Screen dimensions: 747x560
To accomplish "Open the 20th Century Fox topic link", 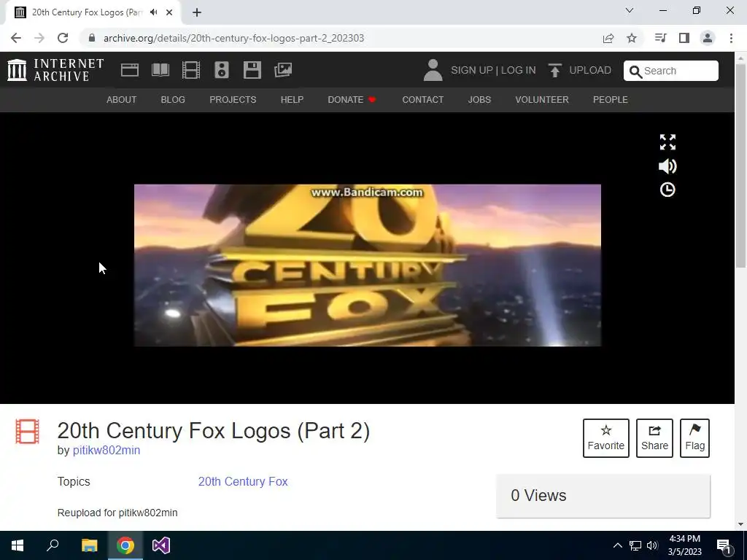I will (x=243, y=481).
